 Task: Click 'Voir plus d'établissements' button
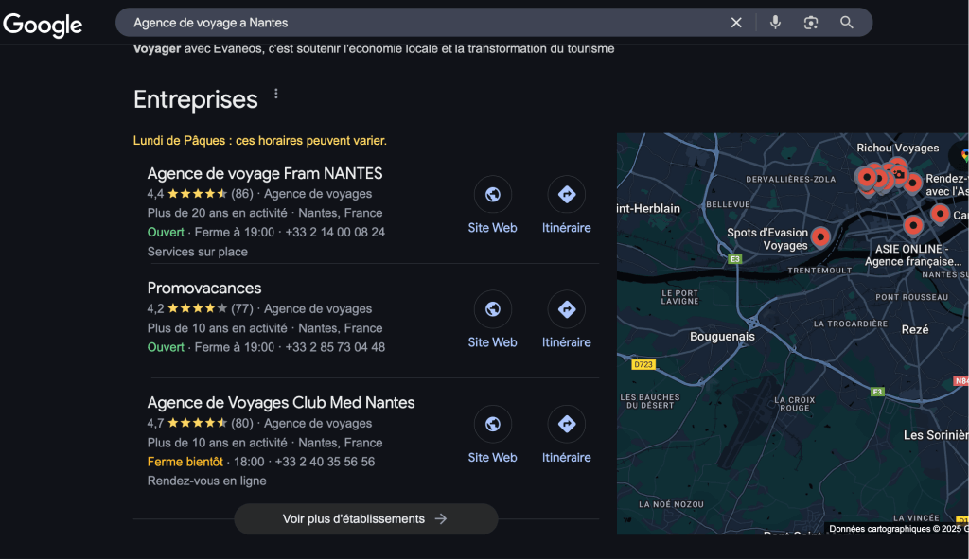(366, 519)
